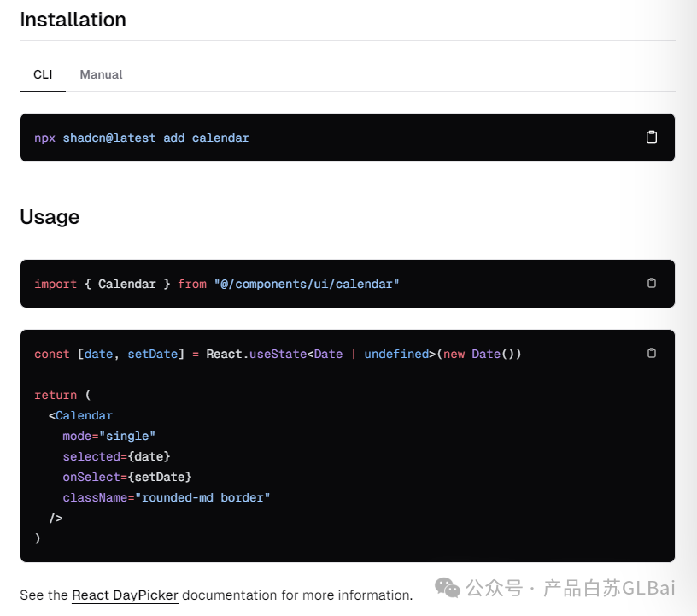Click the onSelect={setDate} prop line

(127, 477)
